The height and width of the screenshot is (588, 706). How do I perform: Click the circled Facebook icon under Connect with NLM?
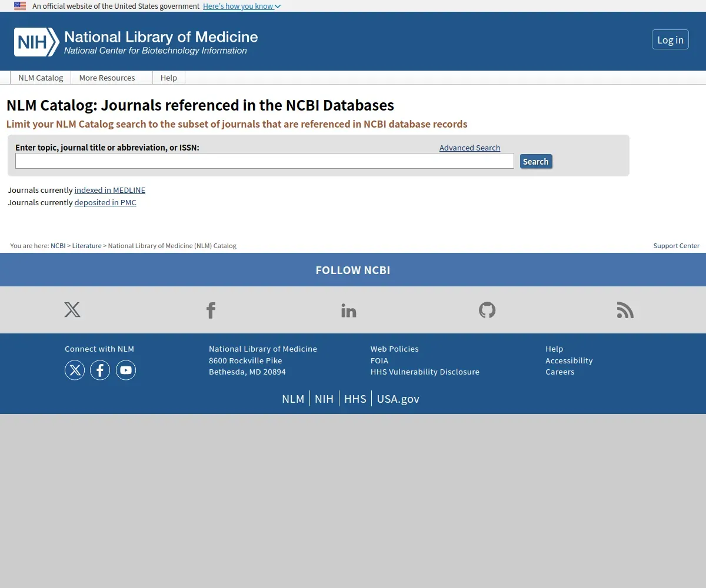click(x=100, y=370)
